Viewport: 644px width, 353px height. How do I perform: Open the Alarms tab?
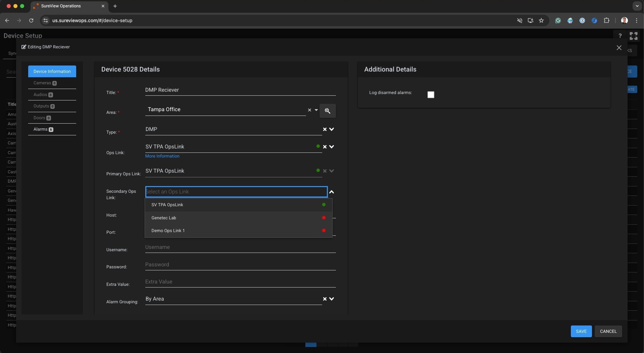(x=52, y=129)
